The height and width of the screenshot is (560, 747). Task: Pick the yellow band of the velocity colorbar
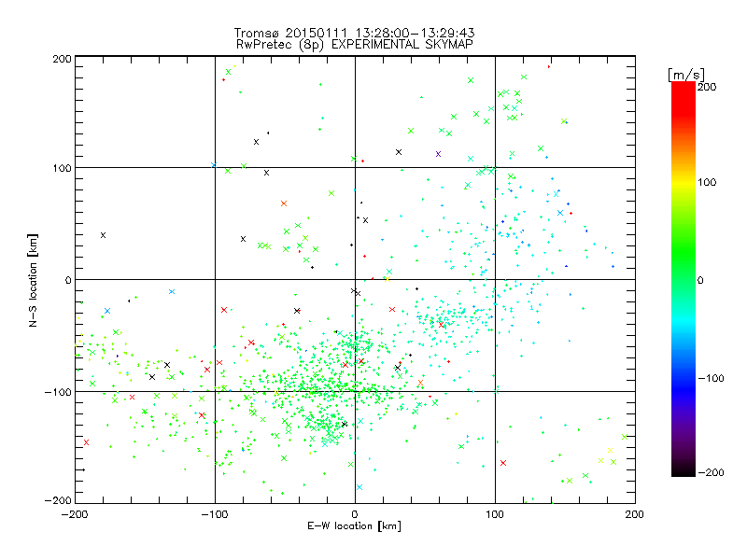click(684, 182)
